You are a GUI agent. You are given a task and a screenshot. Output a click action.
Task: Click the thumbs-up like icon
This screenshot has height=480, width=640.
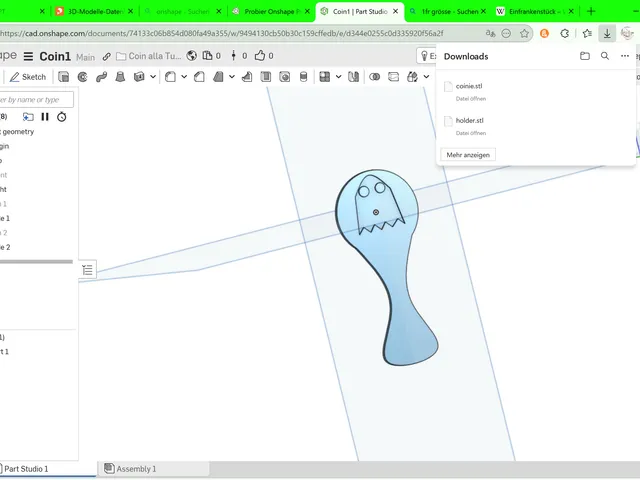pos(260,56)
